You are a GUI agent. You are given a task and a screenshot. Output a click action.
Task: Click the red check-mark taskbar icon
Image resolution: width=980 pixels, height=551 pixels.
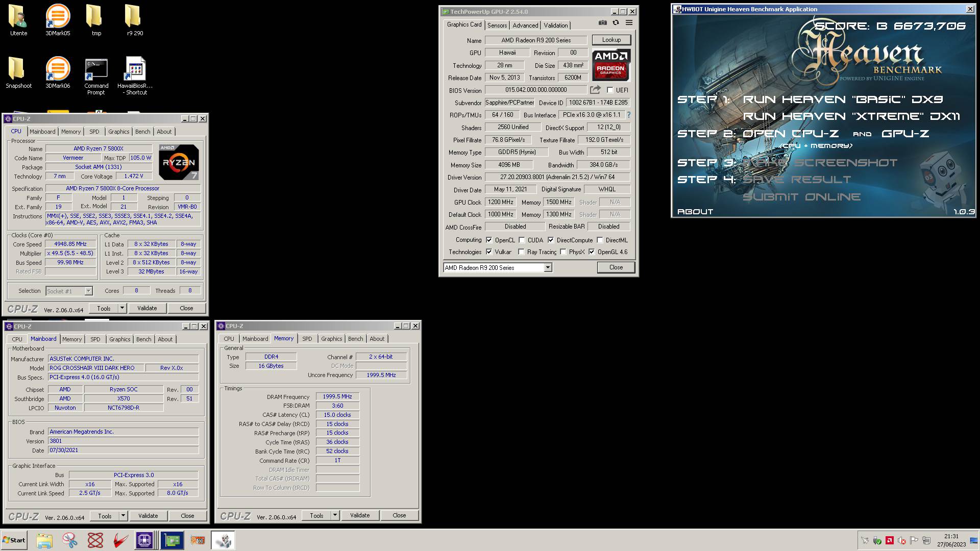coord(121,540)
